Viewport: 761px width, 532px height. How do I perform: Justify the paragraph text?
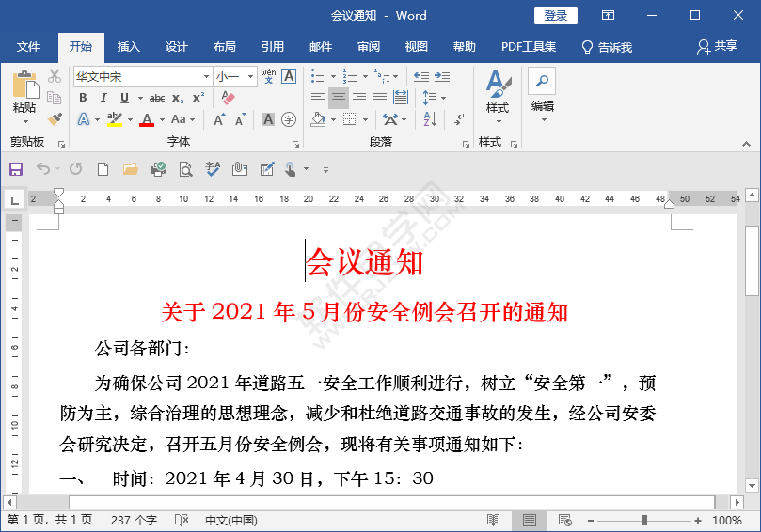pos(380,98)
